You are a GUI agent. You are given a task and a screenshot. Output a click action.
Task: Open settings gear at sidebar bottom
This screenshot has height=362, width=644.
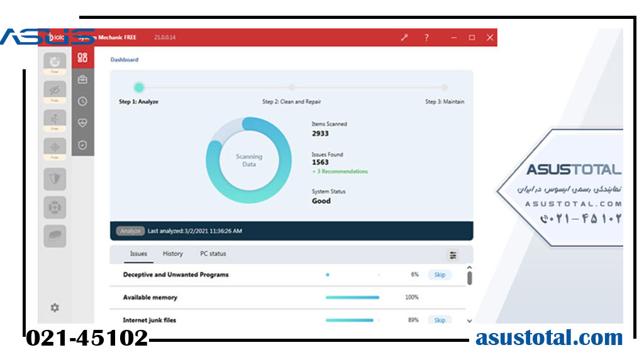pos(55,308)
